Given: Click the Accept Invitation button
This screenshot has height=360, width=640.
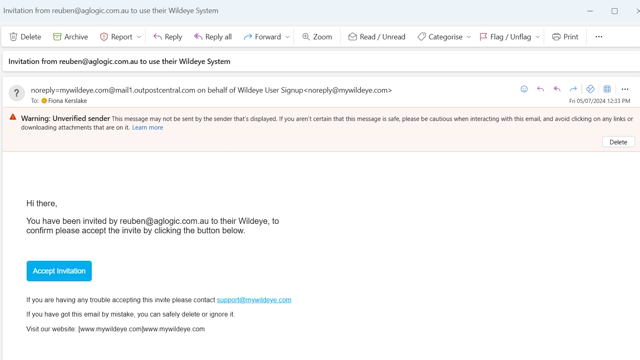Looking at the screenshot, I should tap(59, 271).
